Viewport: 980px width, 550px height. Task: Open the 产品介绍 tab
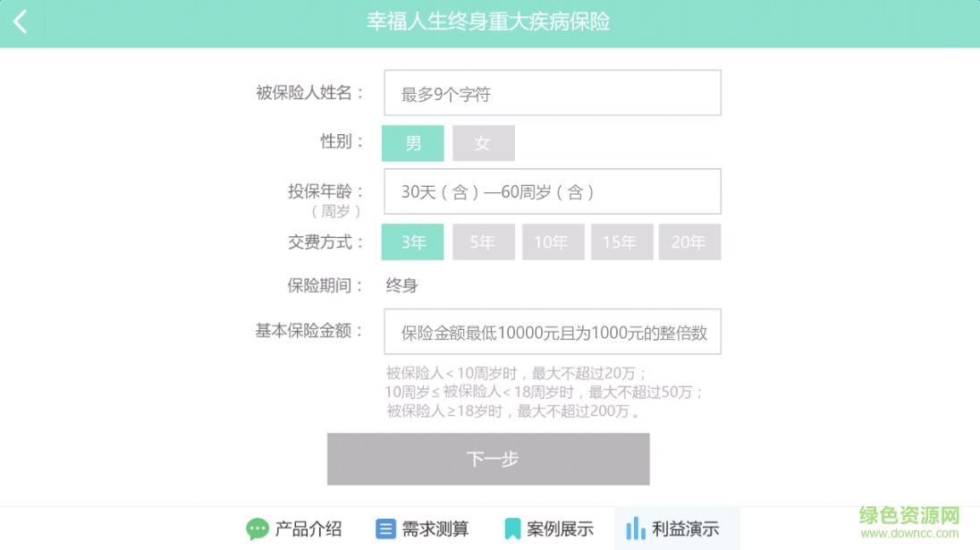point(308,529)
